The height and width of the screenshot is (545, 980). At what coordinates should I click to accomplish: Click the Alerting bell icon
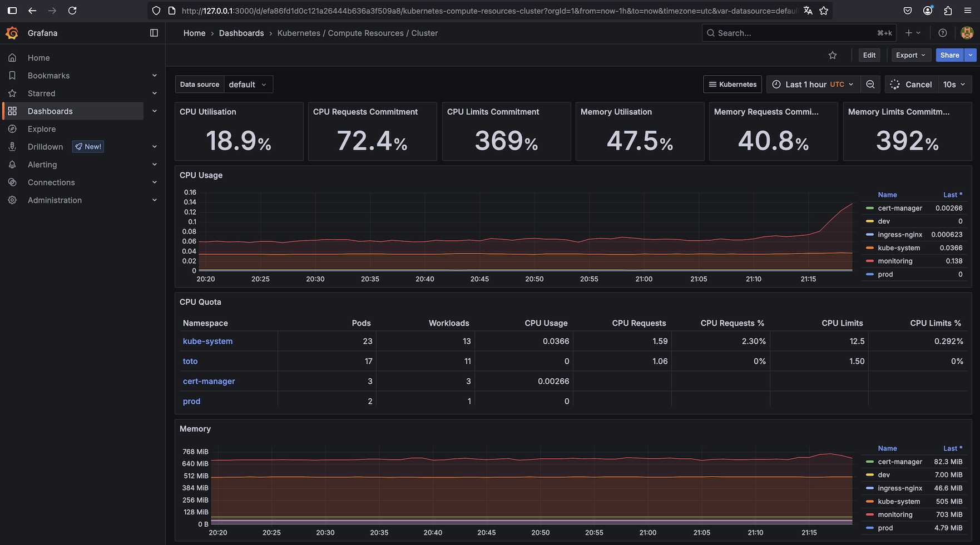pos(12,165)
